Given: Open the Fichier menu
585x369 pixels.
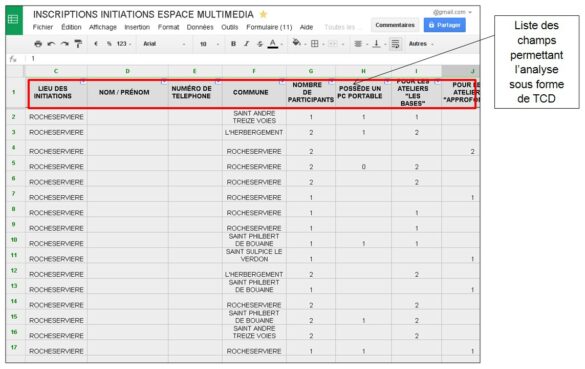Looking at the screenshot, I should [x=43, y=27].
